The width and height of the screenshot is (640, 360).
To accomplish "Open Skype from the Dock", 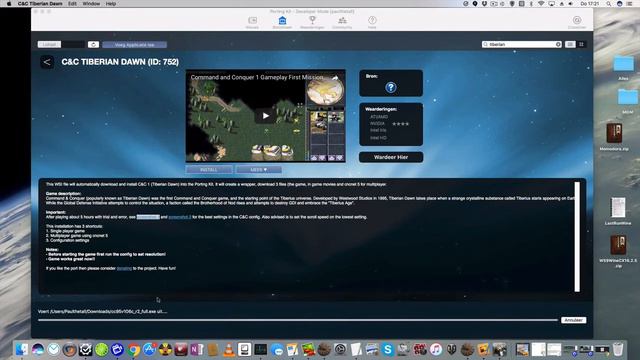I will point(387,349).
